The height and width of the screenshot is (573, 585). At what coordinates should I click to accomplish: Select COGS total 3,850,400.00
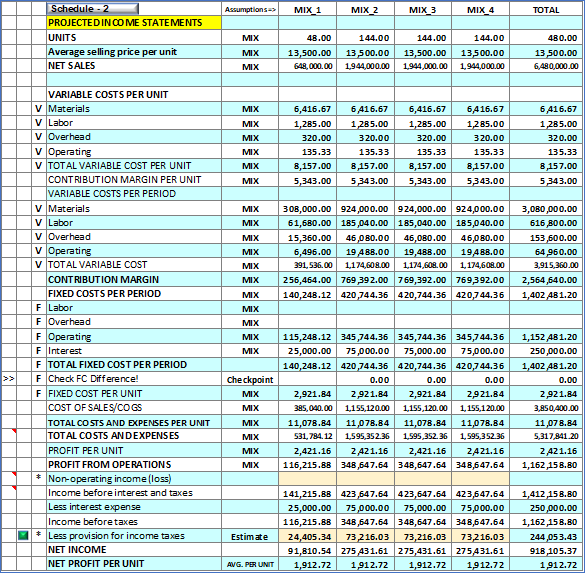coord(546,408)
